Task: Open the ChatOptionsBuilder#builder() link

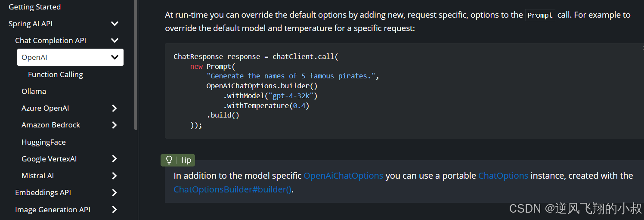Action: pyautogui.click(x=232, y=189)
